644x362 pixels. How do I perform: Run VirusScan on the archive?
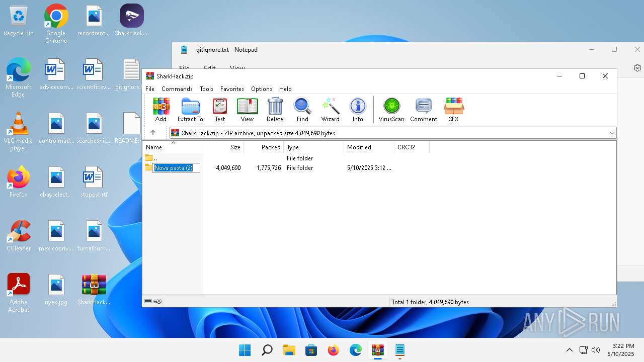pyautogui.click(x=391, y=110)
